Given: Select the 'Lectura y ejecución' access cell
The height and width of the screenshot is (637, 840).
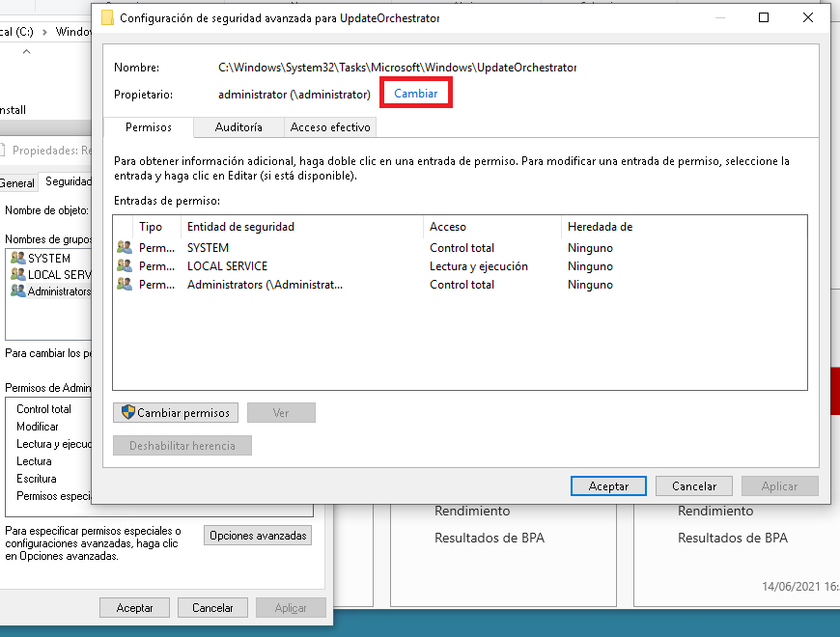Looking at the screenshot, I should pos(478,266).
